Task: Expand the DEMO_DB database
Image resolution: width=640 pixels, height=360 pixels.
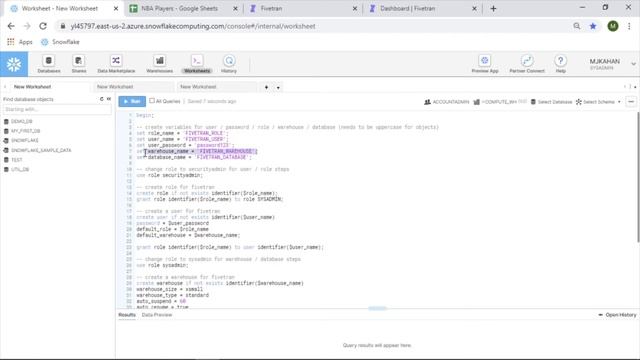Action: pos(18,121)
